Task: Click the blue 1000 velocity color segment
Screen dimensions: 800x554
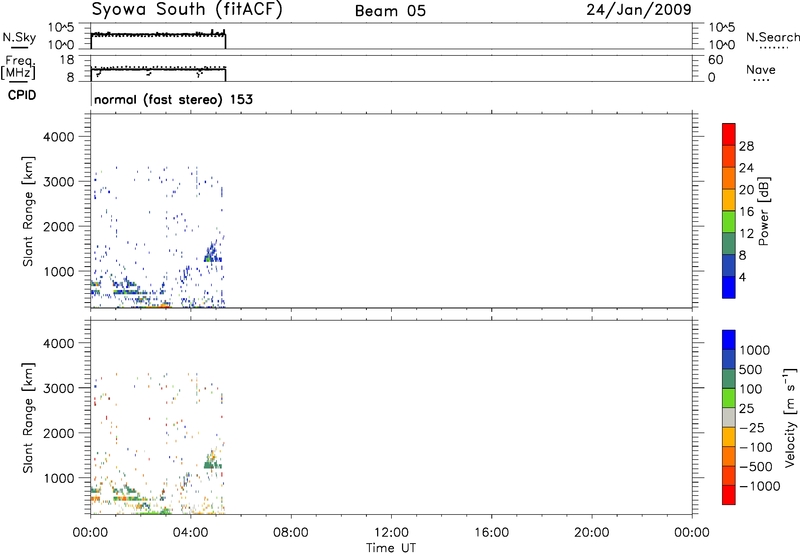Action: 729,340
